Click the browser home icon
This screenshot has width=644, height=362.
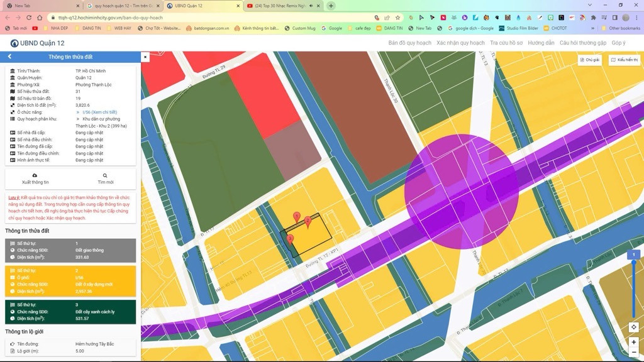(40, 18)
